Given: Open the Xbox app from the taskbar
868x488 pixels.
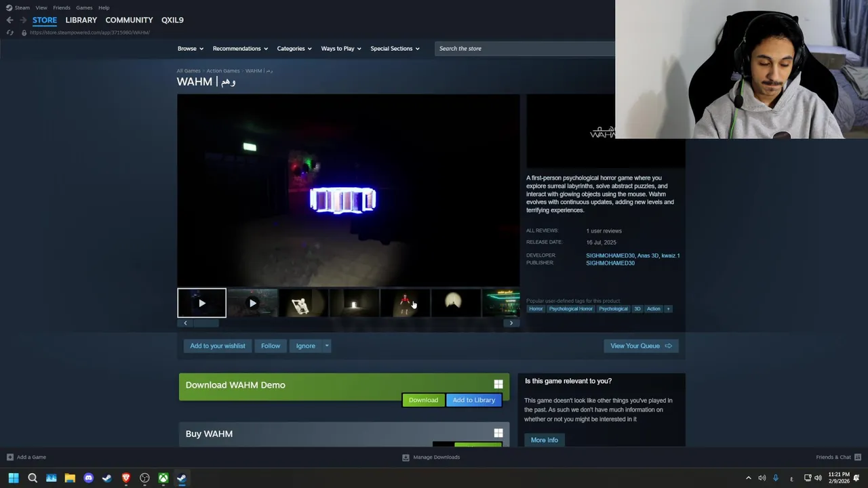Looking at the screenshot, I should (163, 479).
